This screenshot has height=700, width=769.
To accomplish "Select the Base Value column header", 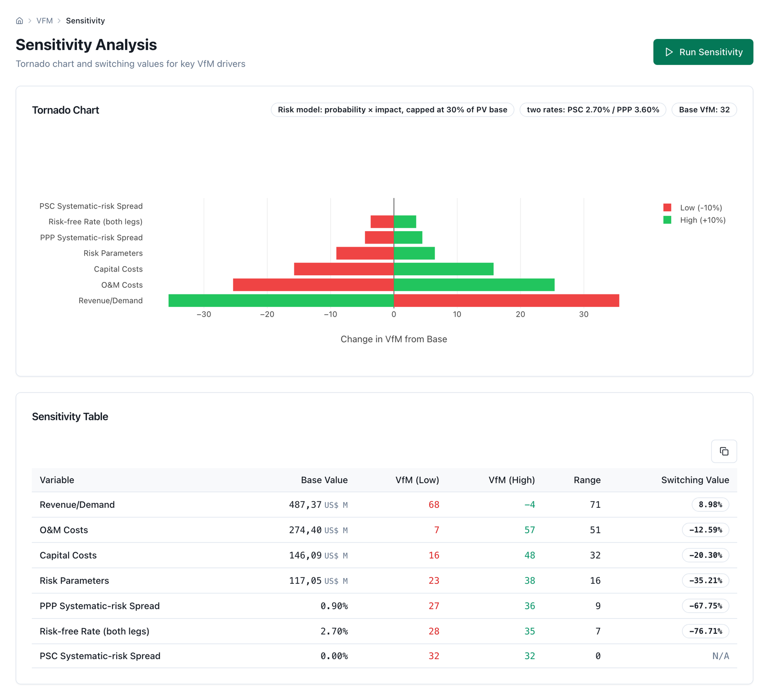I will pos(324,480).
